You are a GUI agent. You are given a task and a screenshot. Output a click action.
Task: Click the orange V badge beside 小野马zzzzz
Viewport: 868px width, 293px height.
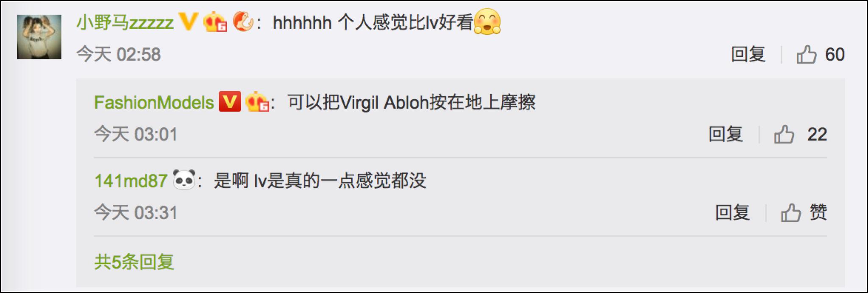188,21
